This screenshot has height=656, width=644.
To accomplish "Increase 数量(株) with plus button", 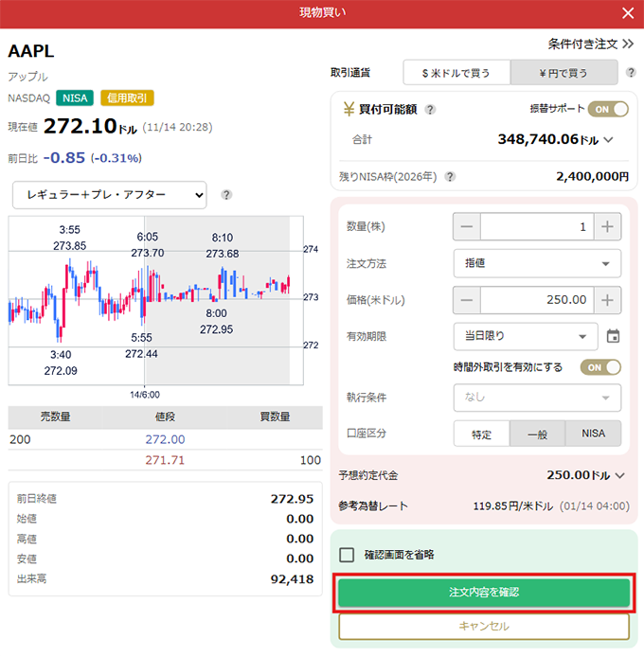I will (607, 227).
